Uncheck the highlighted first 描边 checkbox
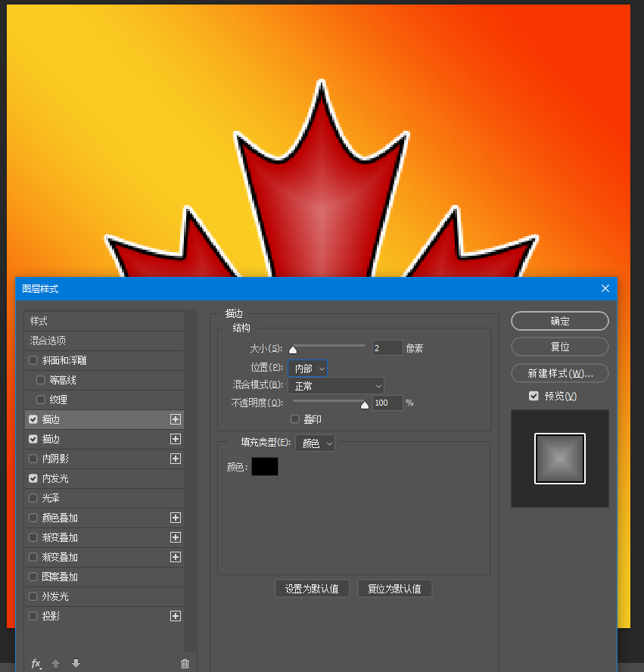644x672 pixels. [33, 419]
